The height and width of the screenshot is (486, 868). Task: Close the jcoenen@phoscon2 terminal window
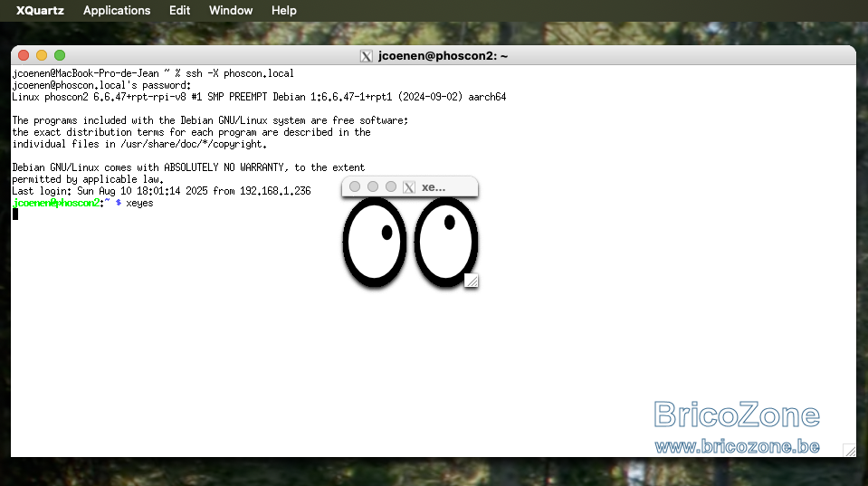click(x=24, y=55)
